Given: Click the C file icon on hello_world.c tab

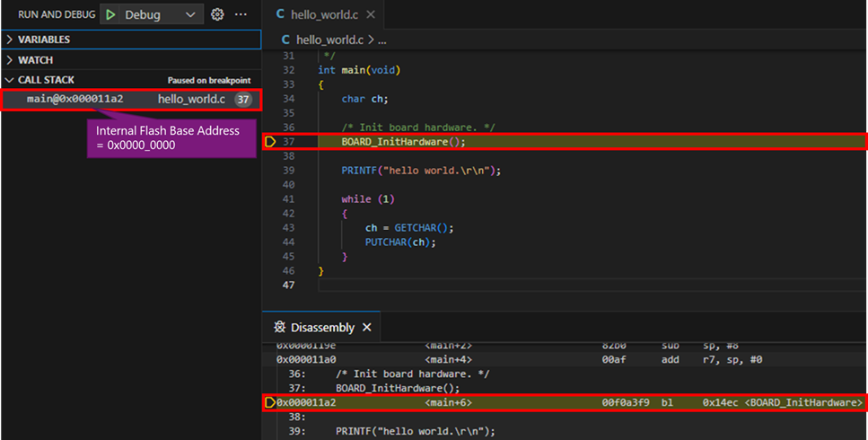Looking at the screenshot, I should 280,14.
